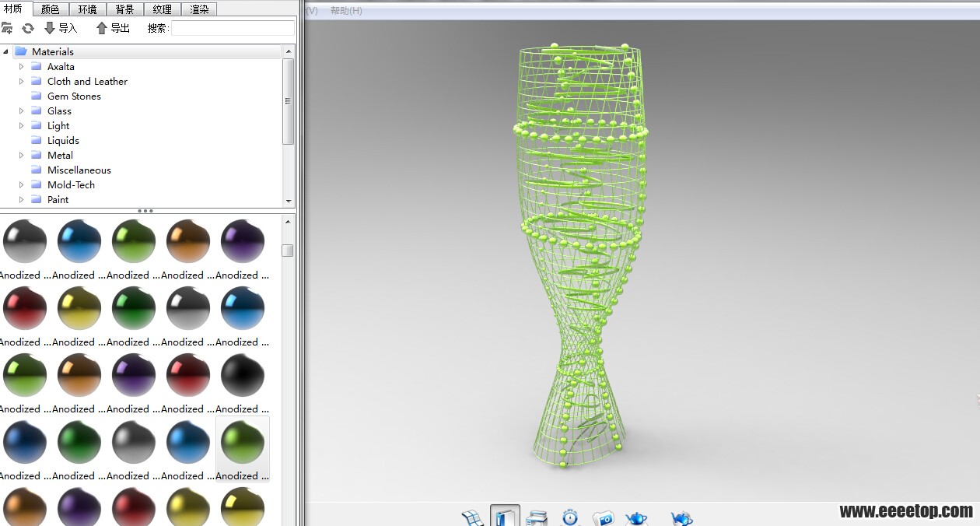Pick the dark navy Anodized sphere

pyautogui.click(x=25, y=442)
